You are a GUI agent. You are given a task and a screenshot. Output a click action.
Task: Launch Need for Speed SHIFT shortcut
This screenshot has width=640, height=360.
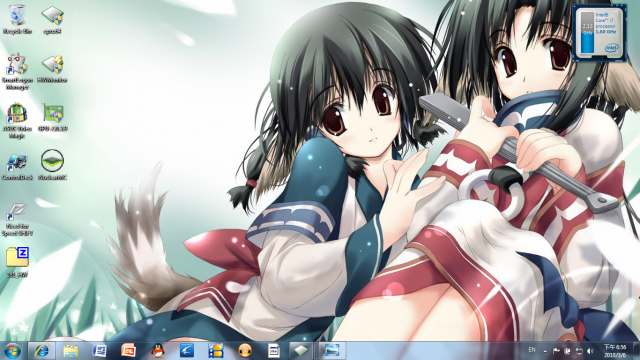[17, 219]
